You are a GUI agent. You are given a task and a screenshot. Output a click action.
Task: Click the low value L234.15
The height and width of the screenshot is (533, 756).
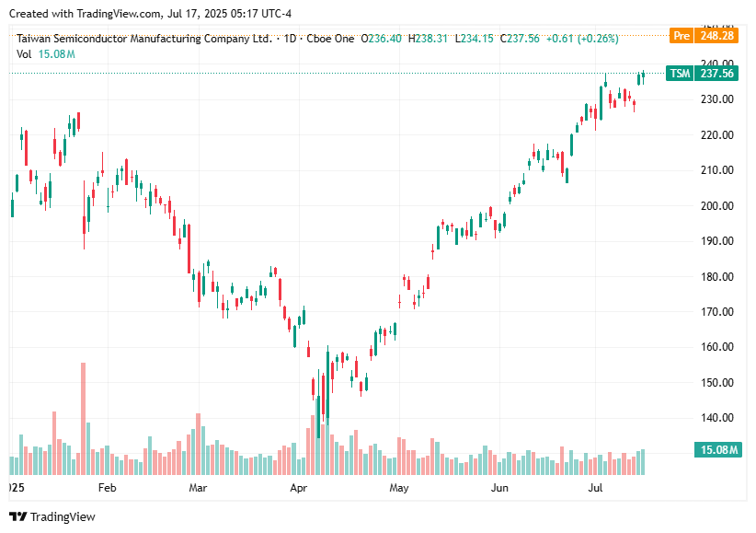pyautogui.click(x=474, y=39)
